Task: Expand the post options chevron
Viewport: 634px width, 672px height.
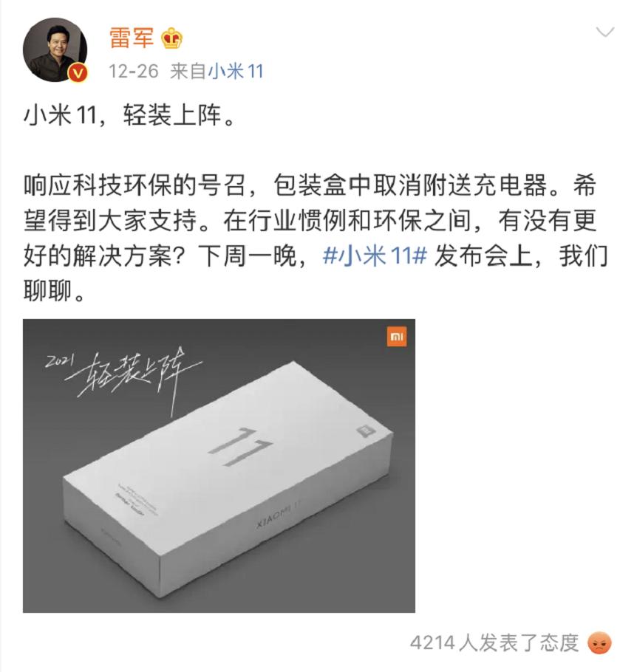Action: click(605, 32)
